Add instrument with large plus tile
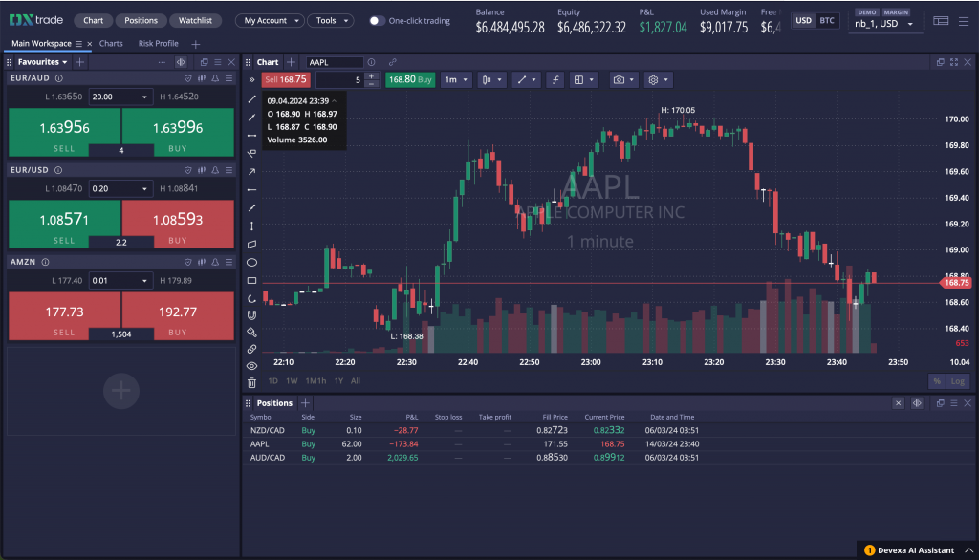Image resolution: width=979 pixels, height=560 pixels. (x=121, y=391)
